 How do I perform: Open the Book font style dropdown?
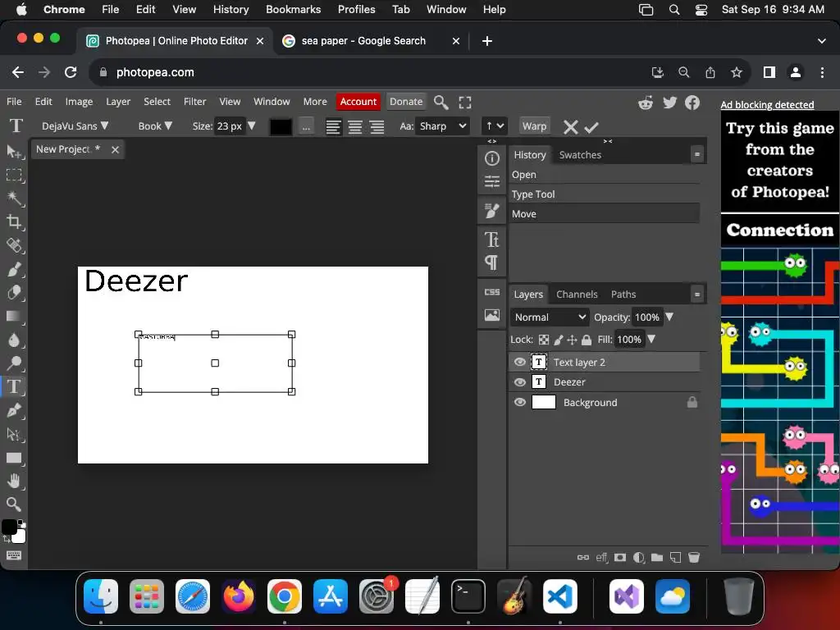pos(155,126)
